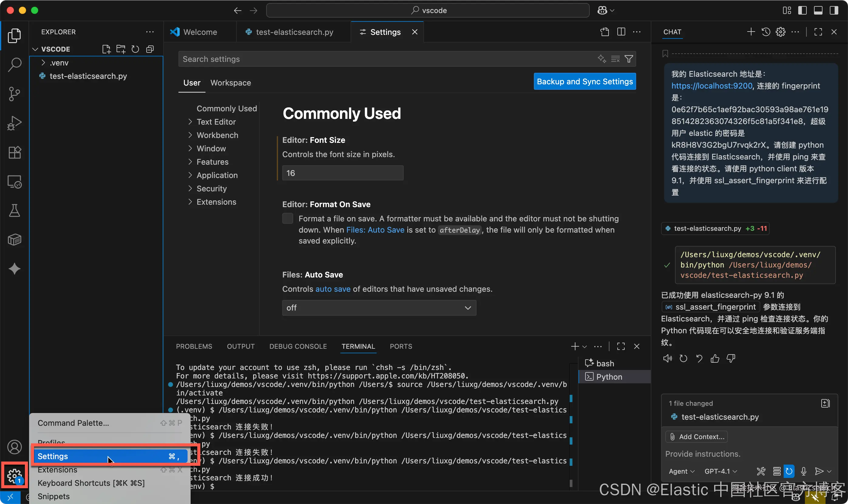Start voice chat with microphone icon
The image size is (848, 504).
(x=803, y=471)
